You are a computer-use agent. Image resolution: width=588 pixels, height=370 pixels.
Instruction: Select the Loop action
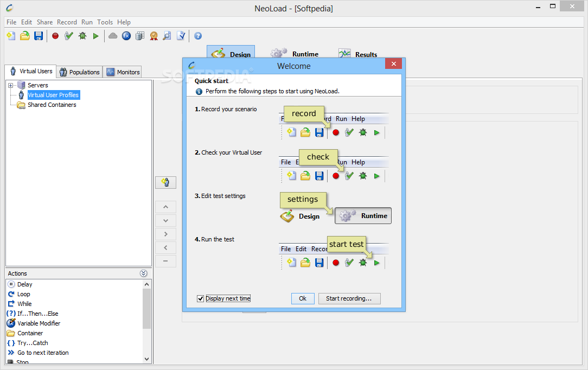coord(23,294)
